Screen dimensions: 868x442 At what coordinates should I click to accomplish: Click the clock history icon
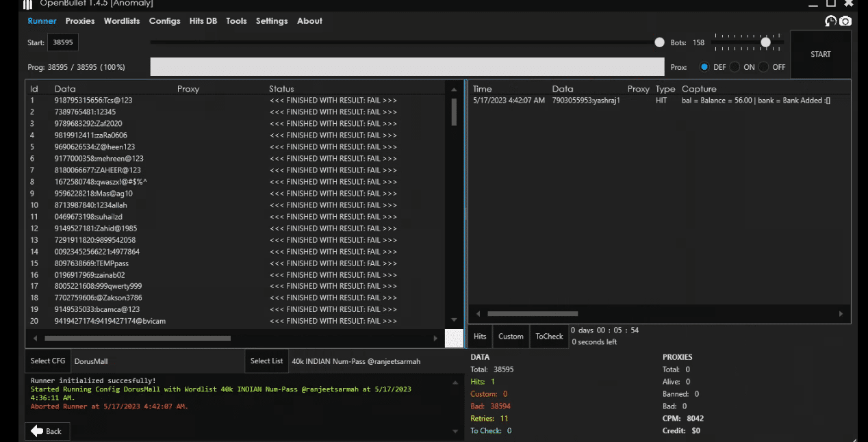point(830,21)
